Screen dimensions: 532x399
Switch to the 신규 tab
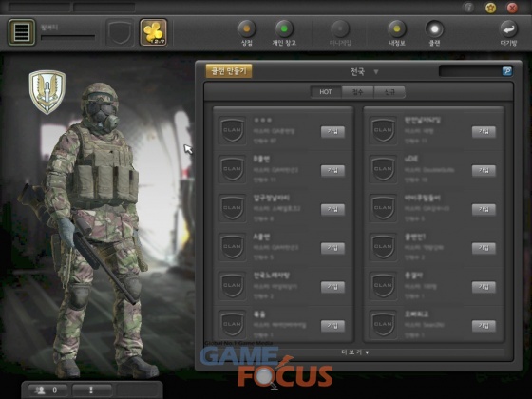coord(389,92)
